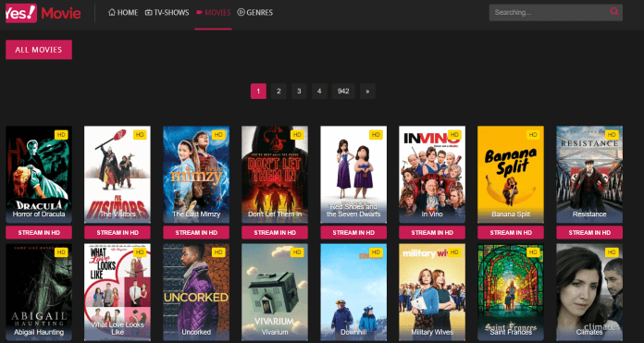
Task: Click the play icon beside GENRES
Action: [241, 12]
